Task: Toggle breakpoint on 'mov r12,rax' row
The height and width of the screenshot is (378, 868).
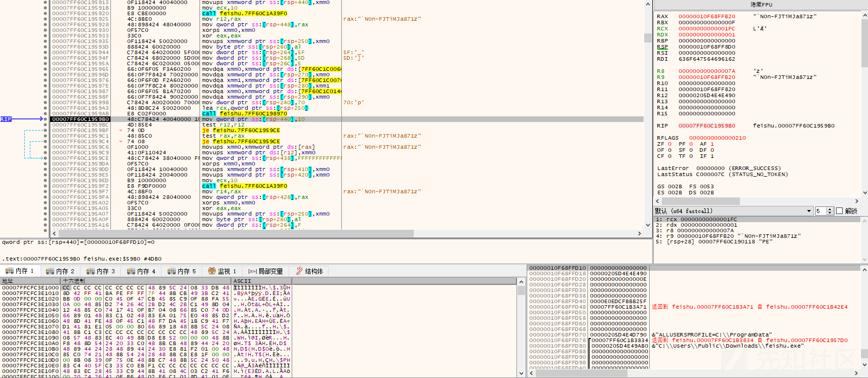Action: coord(46,19)
